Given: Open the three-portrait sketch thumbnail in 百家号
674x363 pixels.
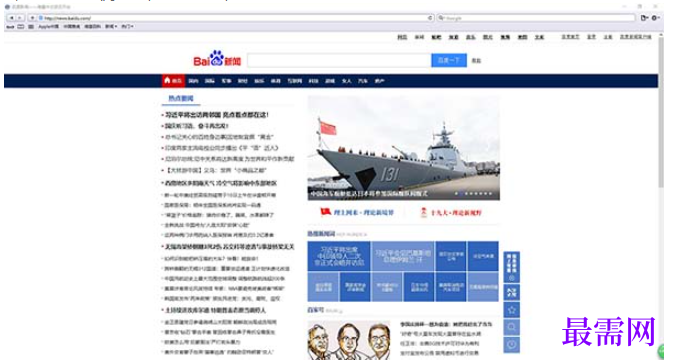Looking at the screenshot, I should 349,340.
